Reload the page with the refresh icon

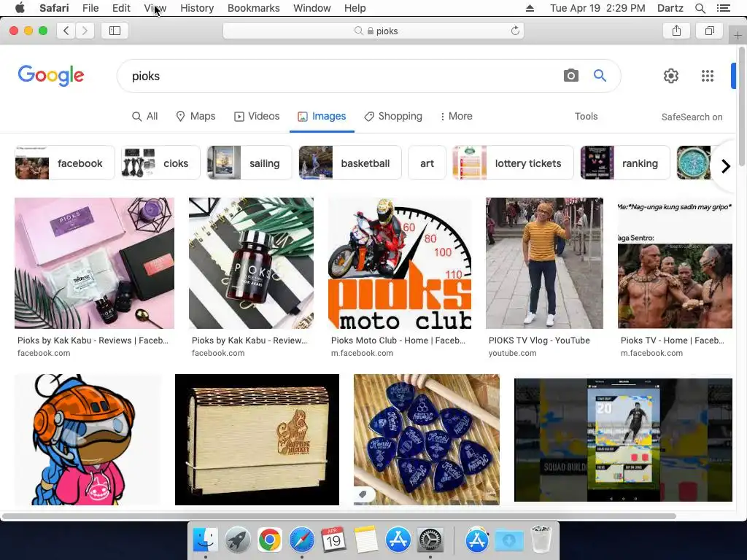pos(515,31)
